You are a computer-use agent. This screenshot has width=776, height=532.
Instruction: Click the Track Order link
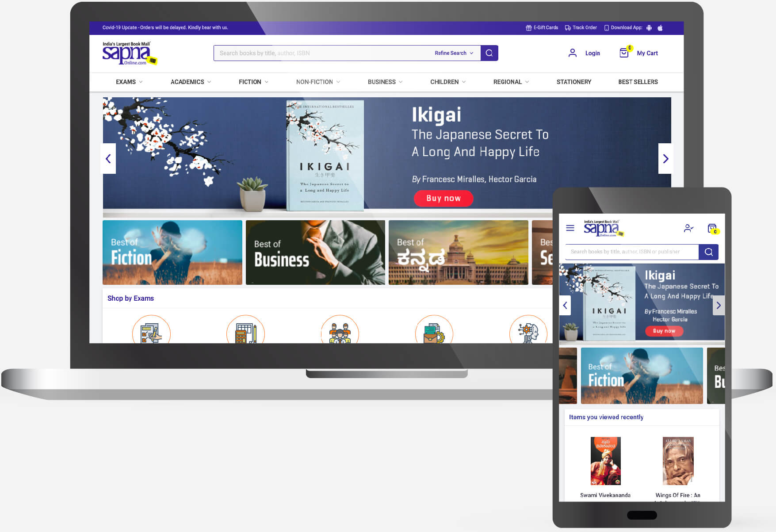(x=585, y=27)
